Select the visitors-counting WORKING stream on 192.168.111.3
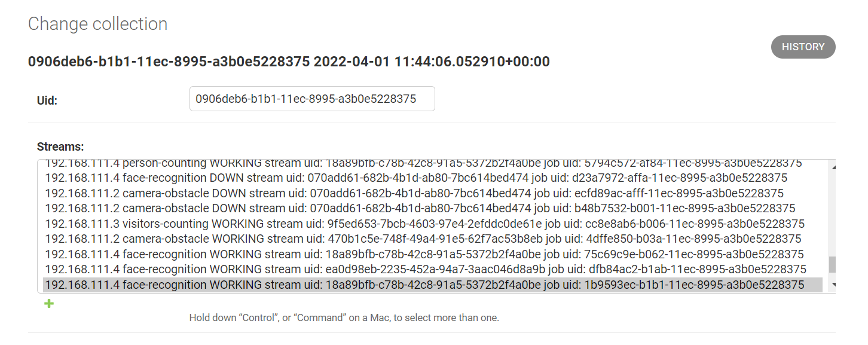 [x=424, y=224]
